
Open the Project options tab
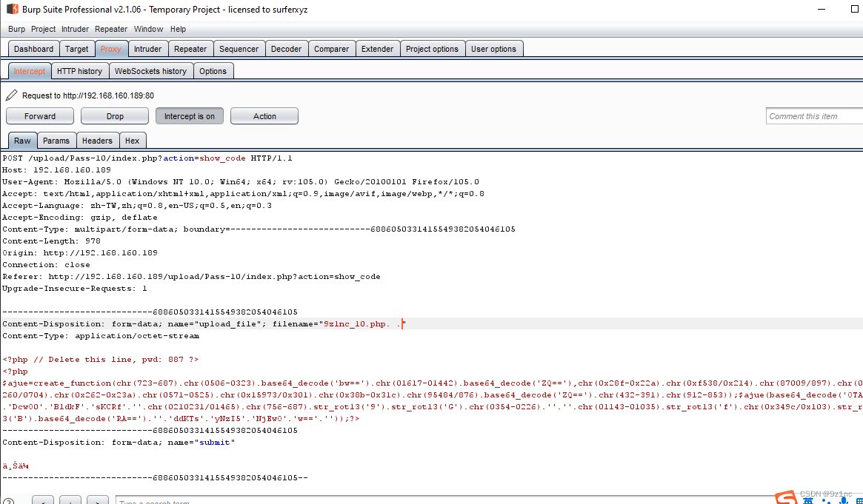pyautogui.click(x=432, y=49)
